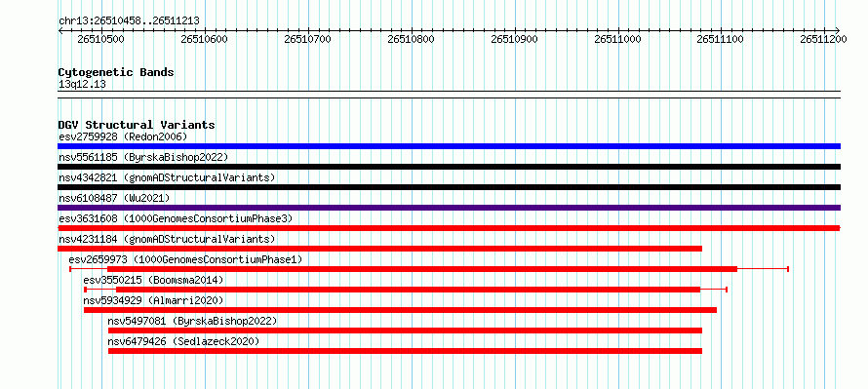Image resolution: width=868 pixels, height=389 pixels.
Task: Open the nsv6108487 (Wu2021) label
Action: [114, 198]
